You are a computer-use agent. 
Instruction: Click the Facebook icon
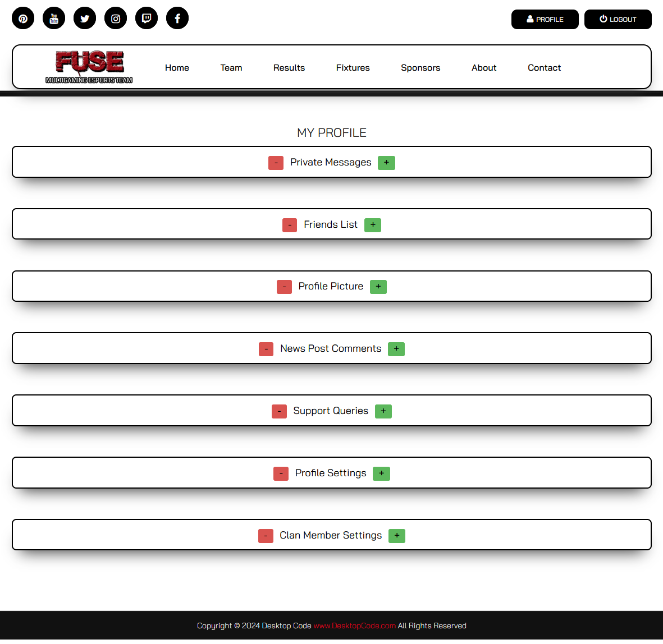[x=177, y=19]
